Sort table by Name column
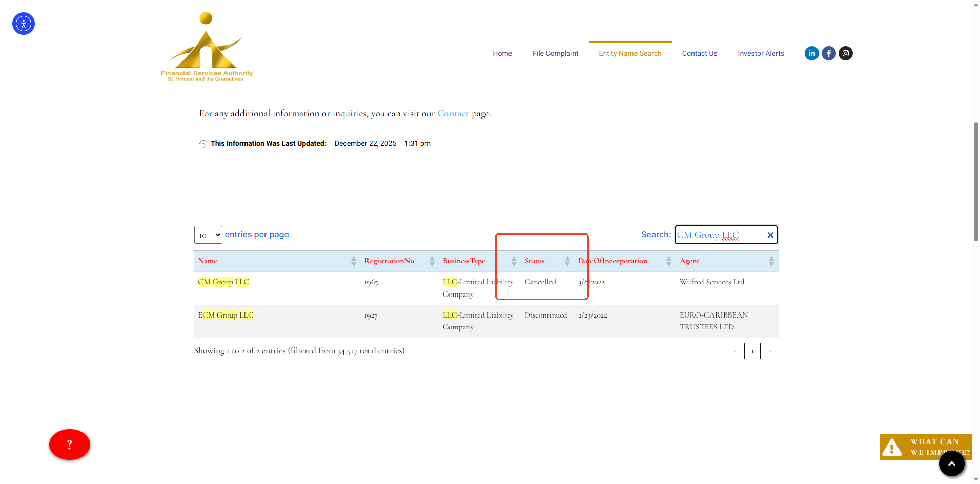 [x=208, y=261]
